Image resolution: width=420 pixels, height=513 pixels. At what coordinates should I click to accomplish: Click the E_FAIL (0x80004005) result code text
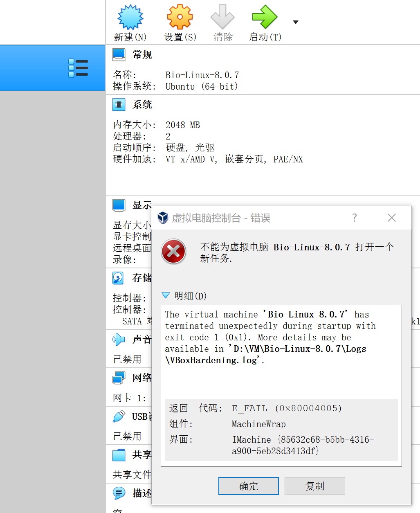[x=287, y=408]
